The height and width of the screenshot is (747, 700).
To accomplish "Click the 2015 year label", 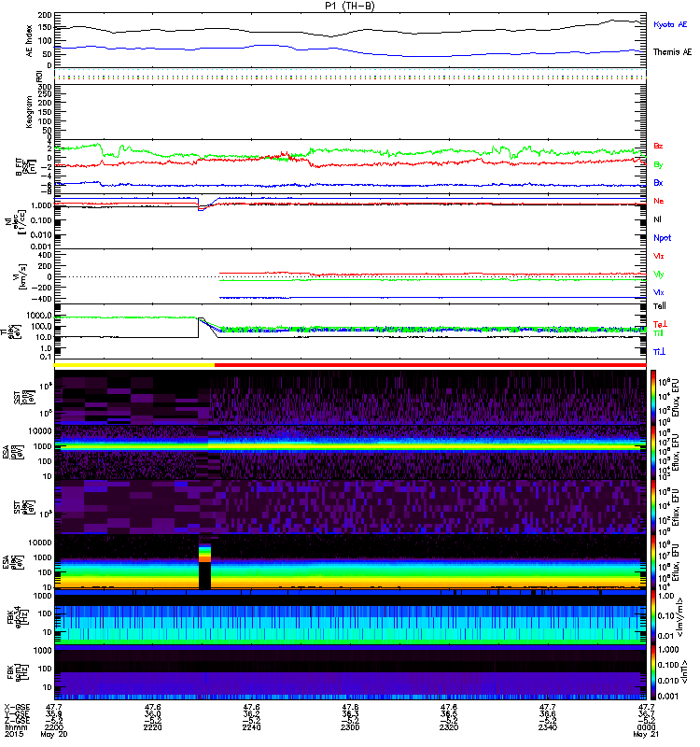I will (x=14, y=734).
